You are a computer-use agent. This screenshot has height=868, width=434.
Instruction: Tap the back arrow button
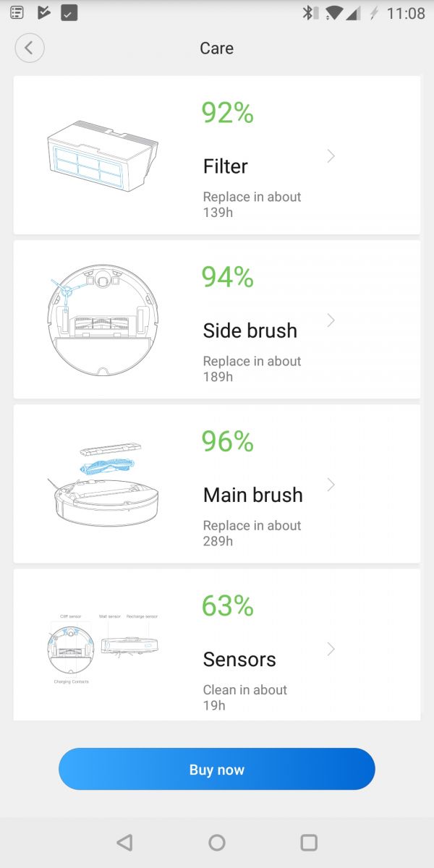tap(30, 48)
